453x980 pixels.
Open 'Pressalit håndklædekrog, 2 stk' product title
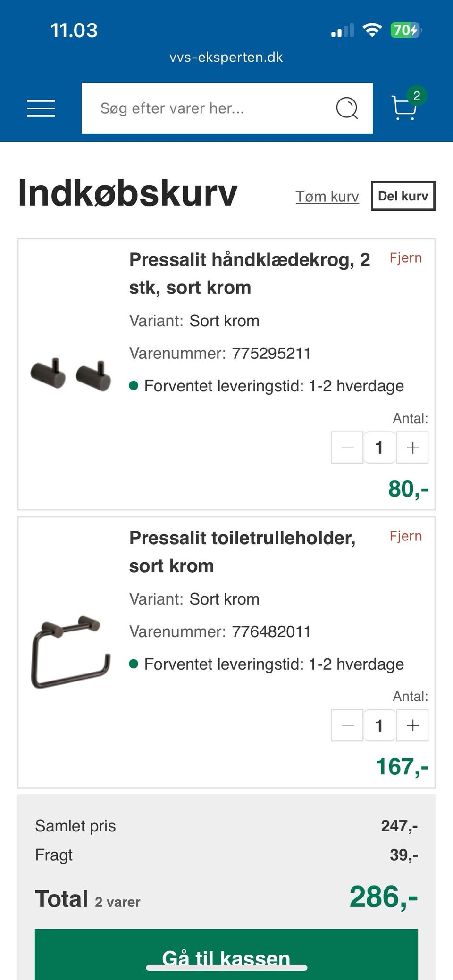tap(250, 274)
